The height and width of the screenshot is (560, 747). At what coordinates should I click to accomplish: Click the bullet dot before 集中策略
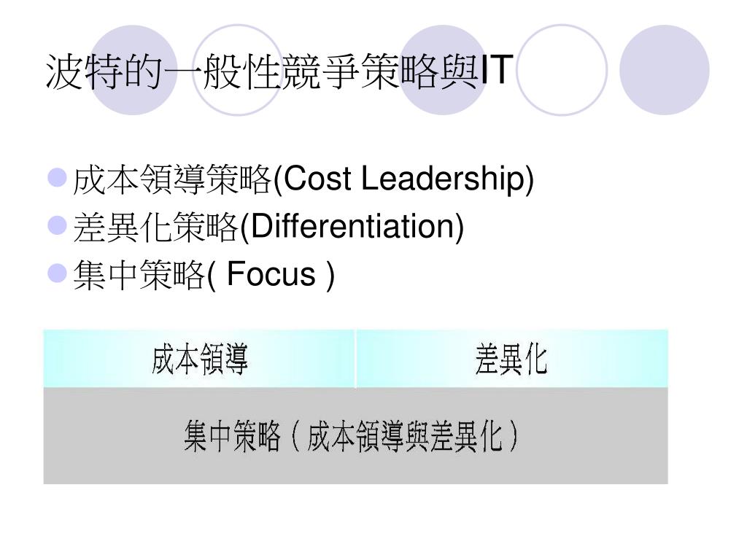(57, 273)
